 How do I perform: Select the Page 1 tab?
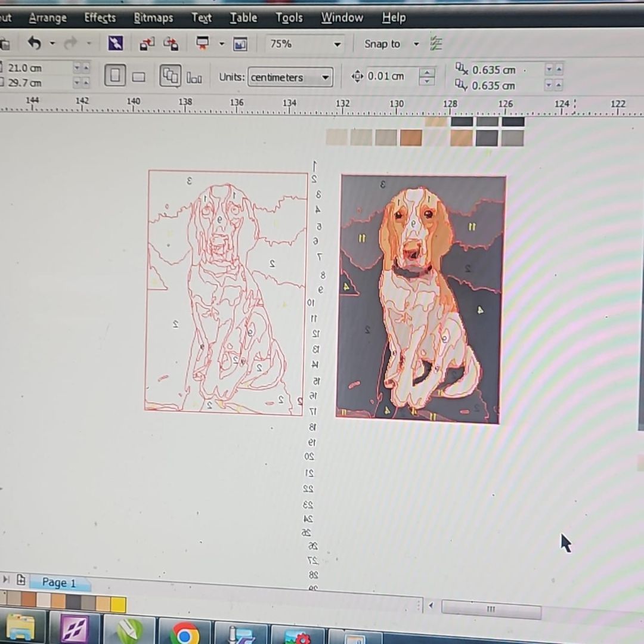[x=59, y=583]
